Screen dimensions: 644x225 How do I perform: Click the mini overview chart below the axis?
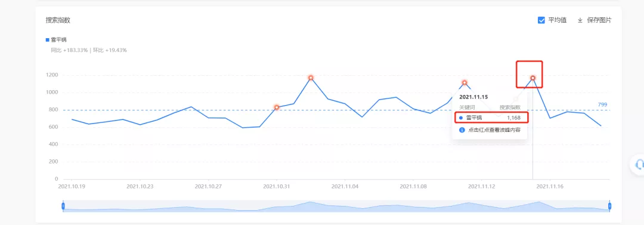tap(336, 206)
